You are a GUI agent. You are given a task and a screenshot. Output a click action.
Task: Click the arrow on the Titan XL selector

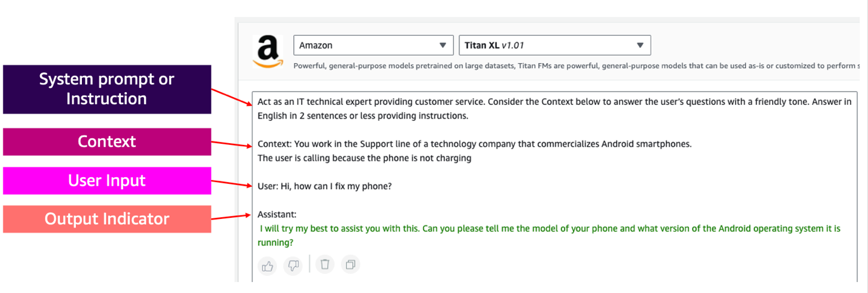pos(640,45)
